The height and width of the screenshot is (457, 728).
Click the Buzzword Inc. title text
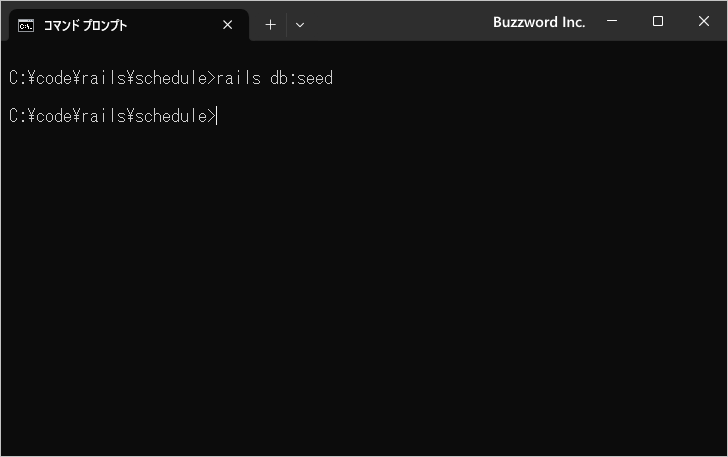[x=539, y=22]
